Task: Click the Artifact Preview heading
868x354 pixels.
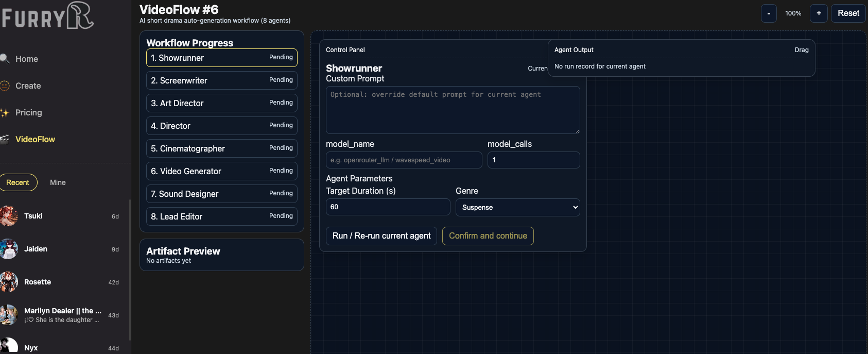Action: tap(183, 251)
